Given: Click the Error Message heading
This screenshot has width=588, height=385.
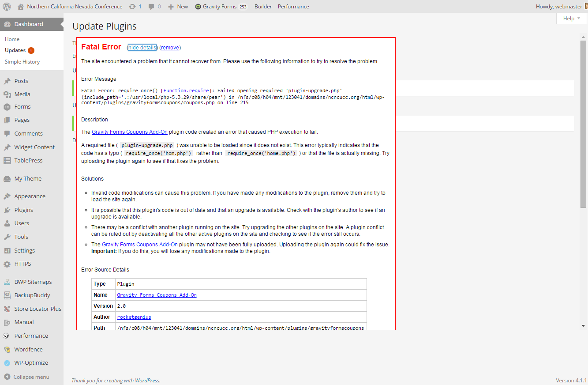Looking at the screenshot, I should (99, 79).
